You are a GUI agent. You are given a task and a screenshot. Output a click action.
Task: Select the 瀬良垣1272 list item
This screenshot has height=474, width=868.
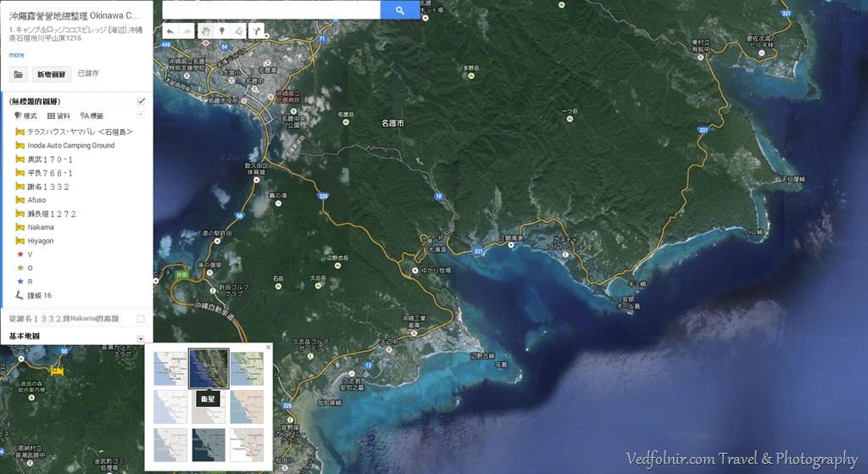click(52, 214)
